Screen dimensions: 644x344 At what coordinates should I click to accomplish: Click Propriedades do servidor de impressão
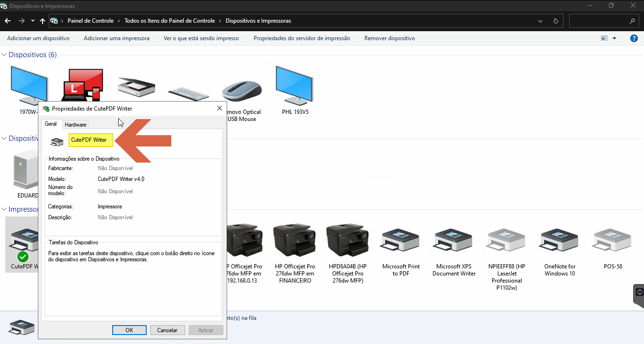[302, 38]
